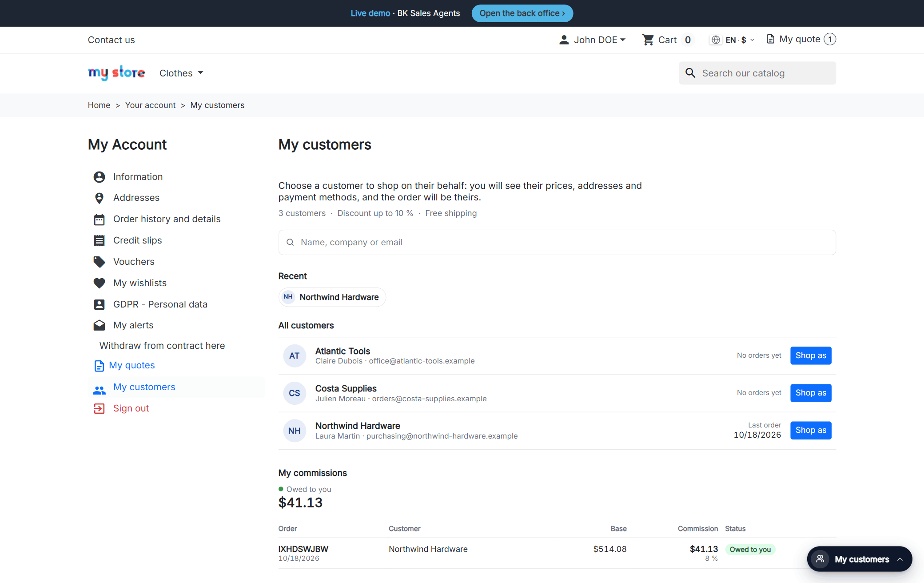924x583 pixels.
Task: Click the Vouchers tag icon
Action: click(x=99, y=262)
